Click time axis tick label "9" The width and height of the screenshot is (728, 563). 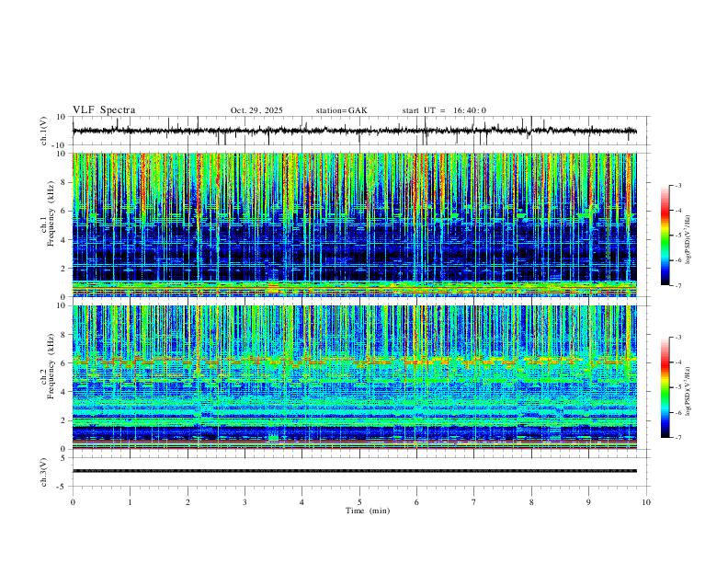point(588,502)
